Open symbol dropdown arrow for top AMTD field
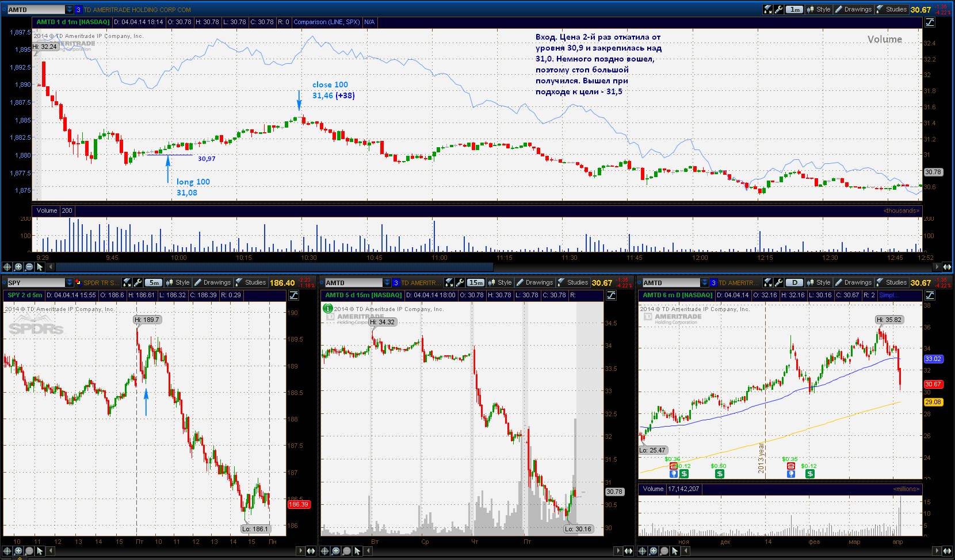This screenshot has width=955, height=560. point(70,9)
